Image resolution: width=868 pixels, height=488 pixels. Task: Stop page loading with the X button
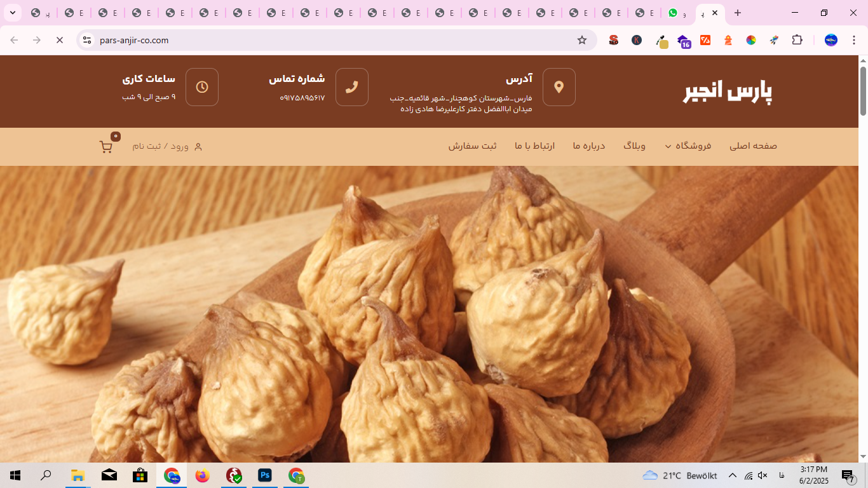pyautogui.click(x=60, y=40)
